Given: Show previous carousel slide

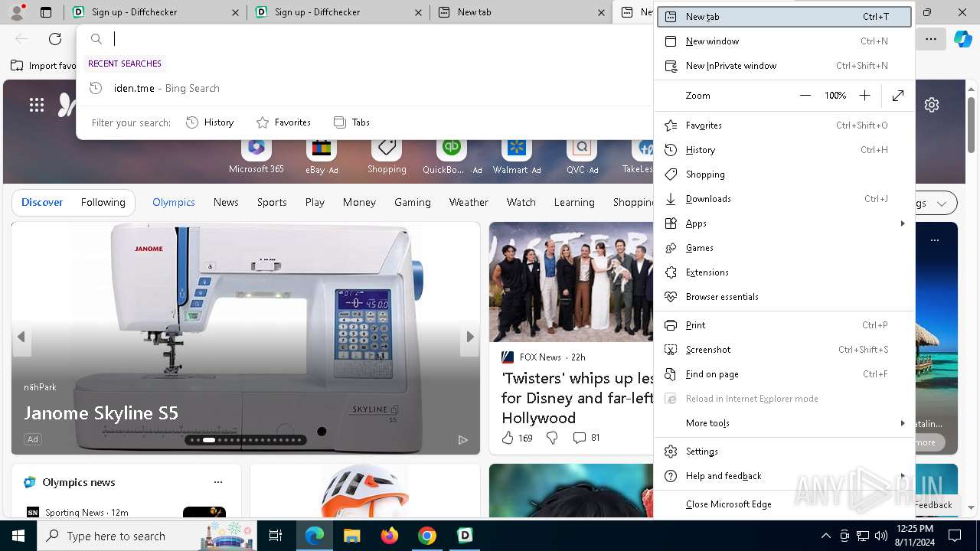Looking at the screenshot, I should tap(21, 337).
